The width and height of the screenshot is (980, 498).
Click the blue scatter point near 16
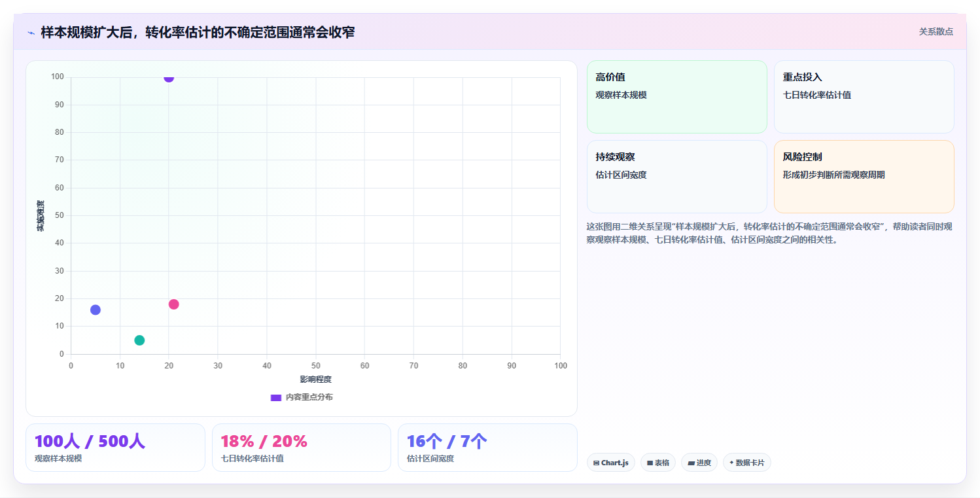click(x=96, y=310)
